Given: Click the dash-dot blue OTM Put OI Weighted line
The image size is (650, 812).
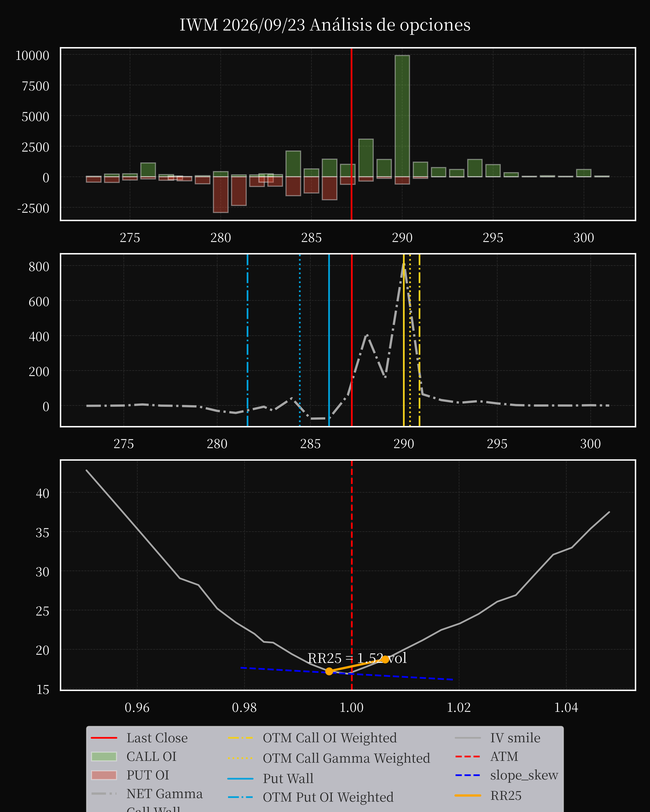Looking at the screenshot, I should pyautogui.click(x=248, y=340).
